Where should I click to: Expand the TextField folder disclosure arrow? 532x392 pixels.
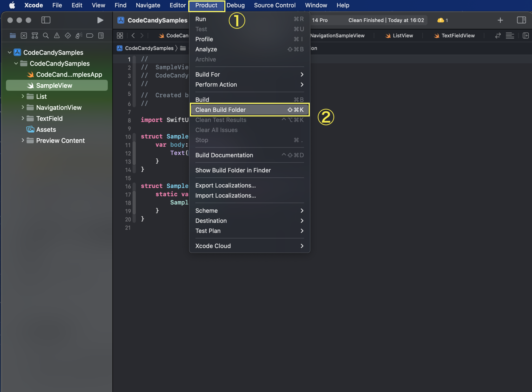pyautogui.click(x=23, y=118)
